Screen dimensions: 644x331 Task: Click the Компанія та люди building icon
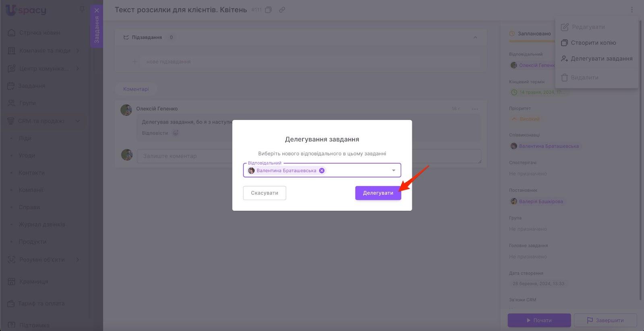pos(12,51)
